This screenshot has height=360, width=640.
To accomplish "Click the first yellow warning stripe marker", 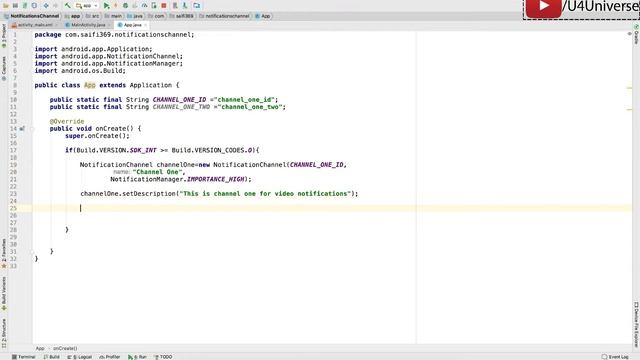I will (629, 88).
